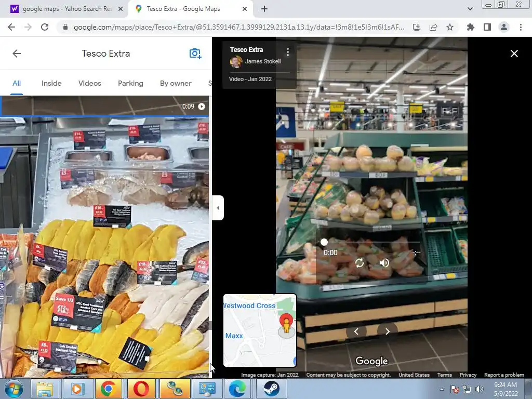Focus the address bar URL
The image size is (532, 399).
coord(238,27)
